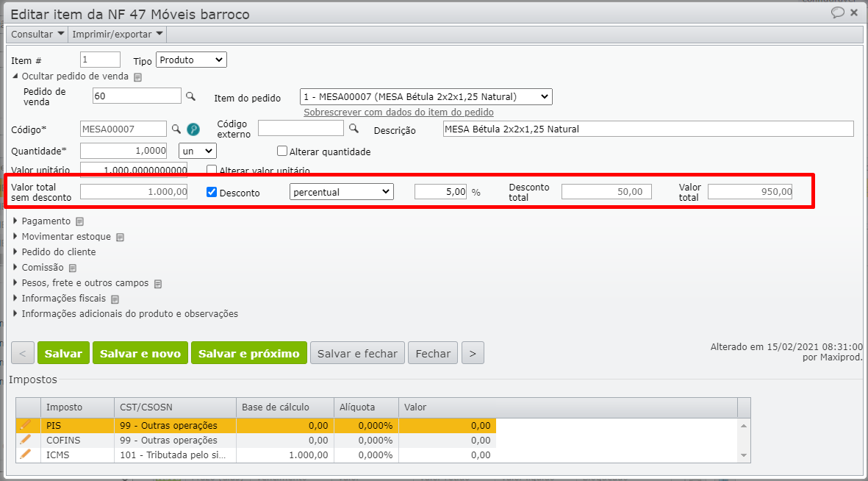Screen dimensions: 868x481
Task: Click the magnifier next to Pedido de venda
Action: (190, 96)
